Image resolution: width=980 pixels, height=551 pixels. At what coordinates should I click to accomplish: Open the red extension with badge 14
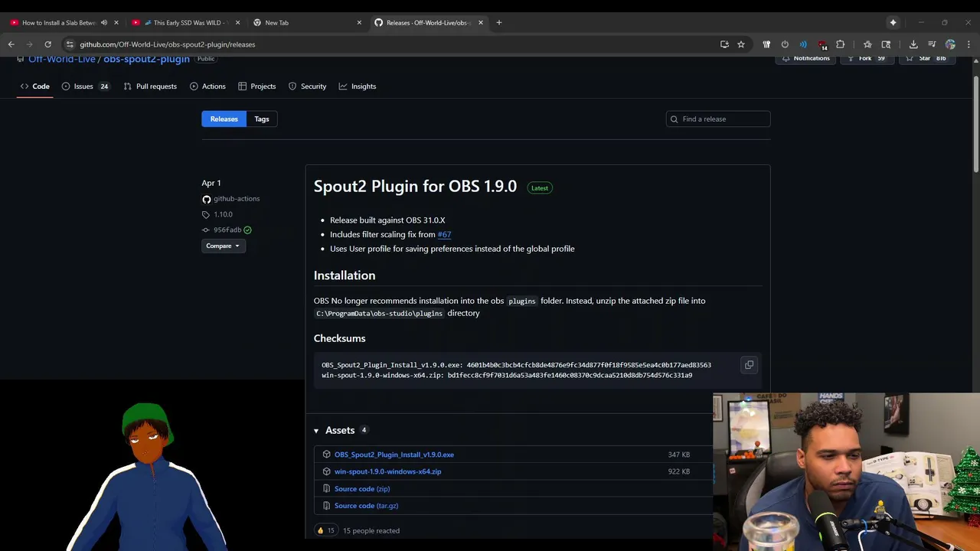(x=822, y=44)
